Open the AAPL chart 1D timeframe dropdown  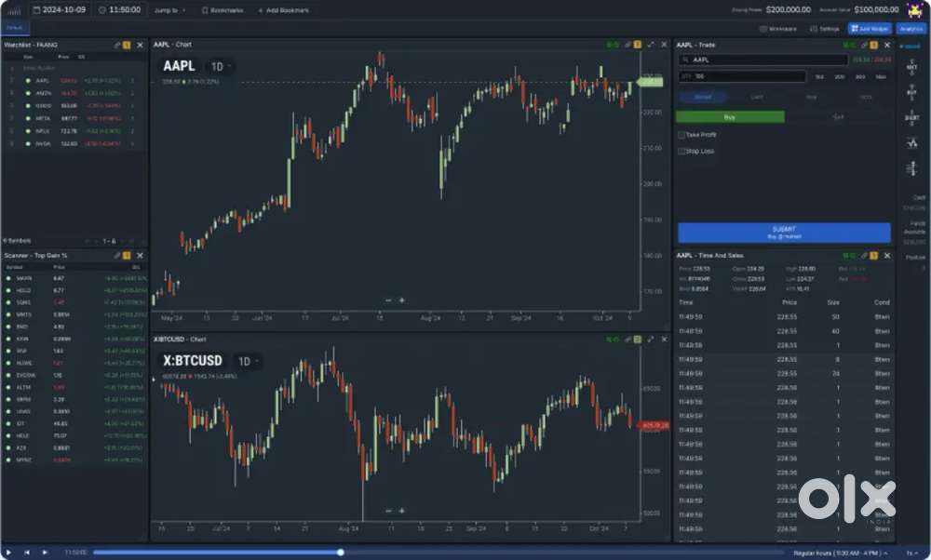[220, 66]
